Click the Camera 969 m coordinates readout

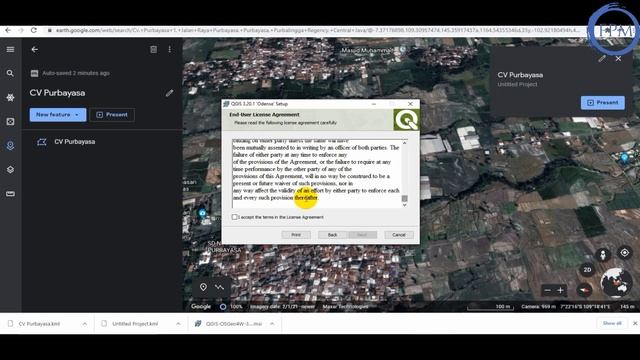point(566,307)
